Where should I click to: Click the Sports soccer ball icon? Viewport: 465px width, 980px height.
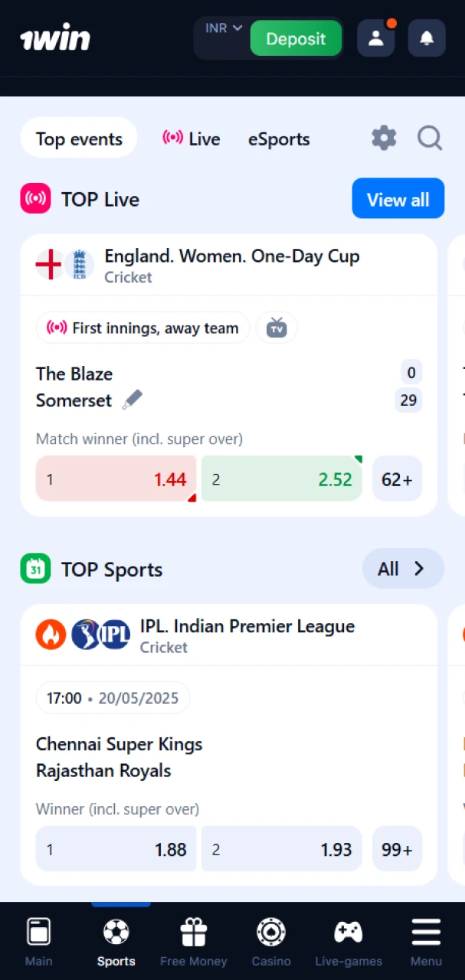[116, 932]
